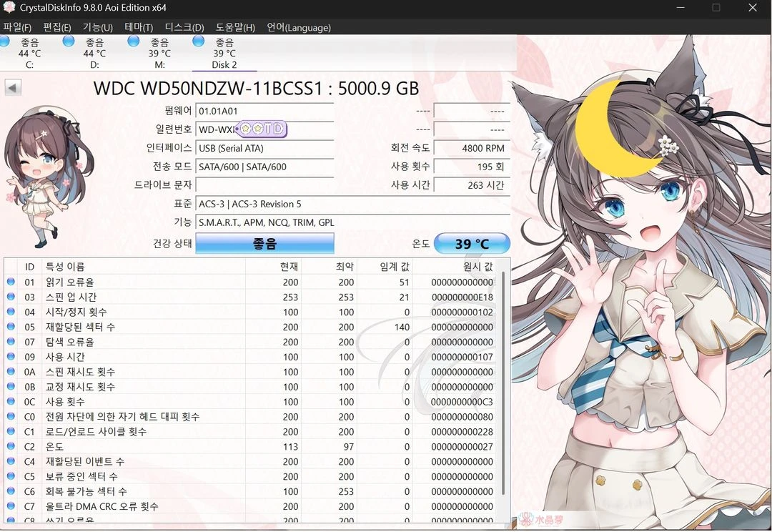The height and width of the screenshot is (532, 772).
Task: Click the ACS-3 Revision 5 standard field
Action: (352, 204)
